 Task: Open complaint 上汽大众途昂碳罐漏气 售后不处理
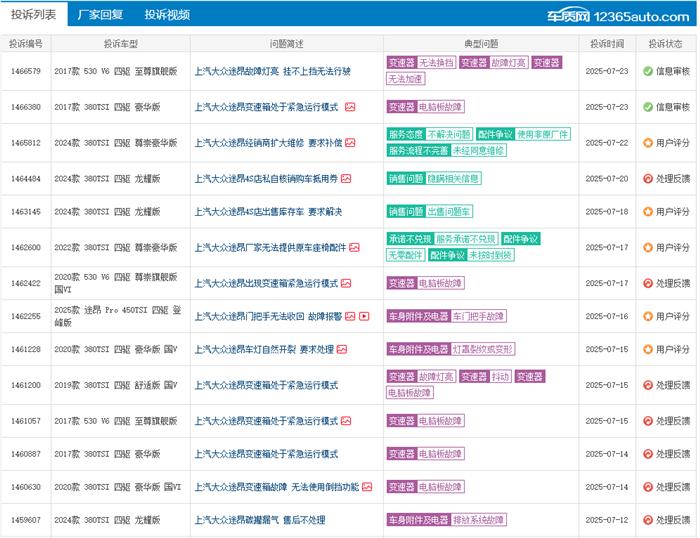pyautogui.click(x=260, y=520)
